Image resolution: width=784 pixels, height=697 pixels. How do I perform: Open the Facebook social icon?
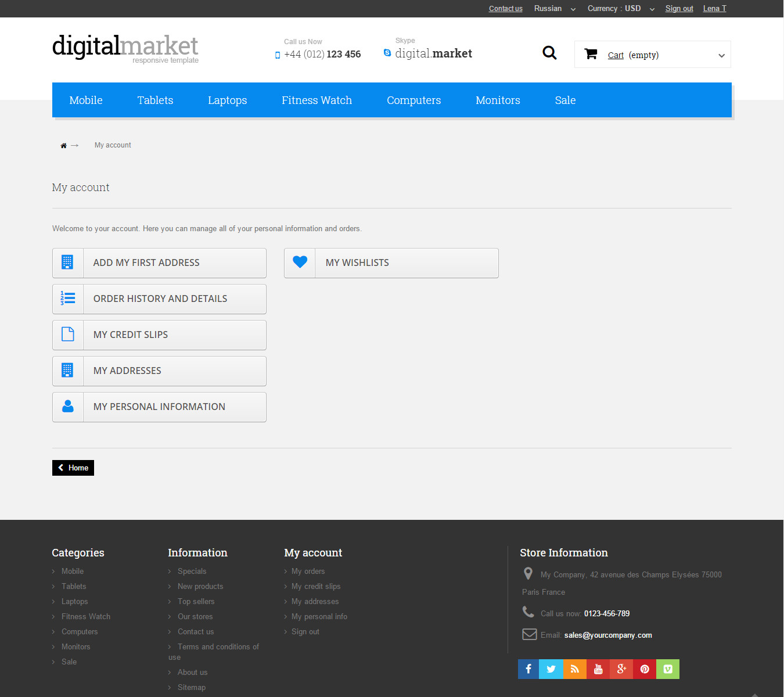click(x=528, y=669)
